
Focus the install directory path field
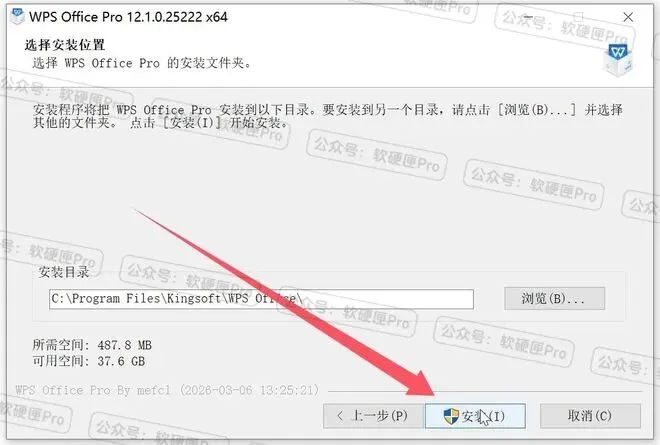tap(261, 299)
